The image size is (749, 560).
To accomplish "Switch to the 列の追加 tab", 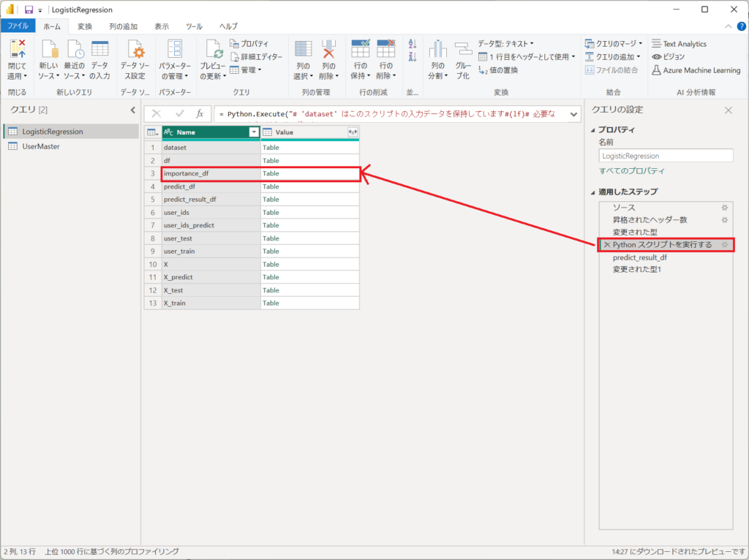I will 123,26.
